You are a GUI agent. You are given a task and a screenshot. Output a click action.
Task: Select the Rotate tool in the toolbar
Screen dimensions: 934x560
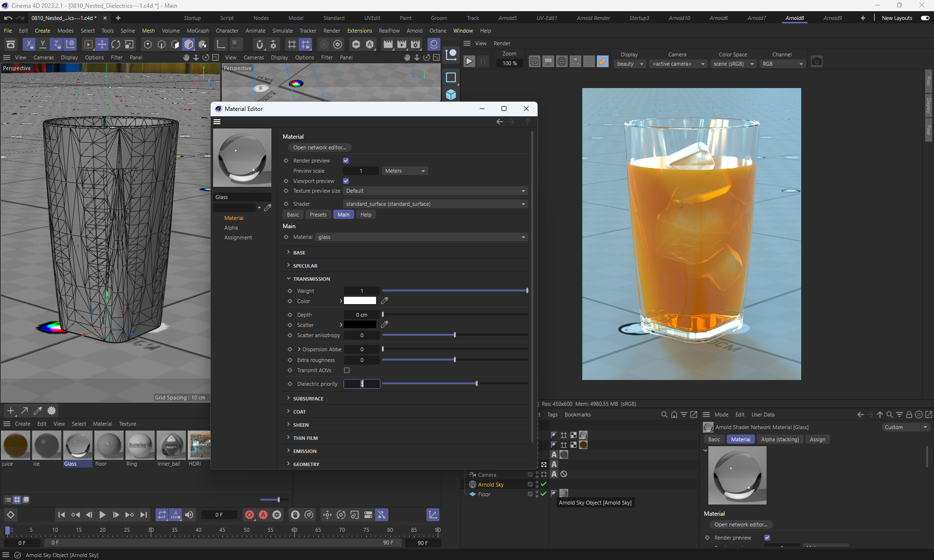[116, 45]
